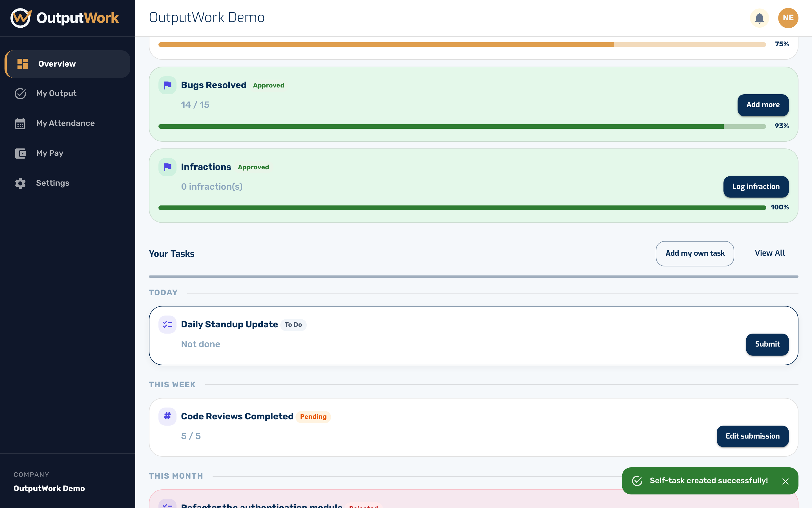
Task: Click the OutputWork Demo page title
Action: [x=207, y=17]
